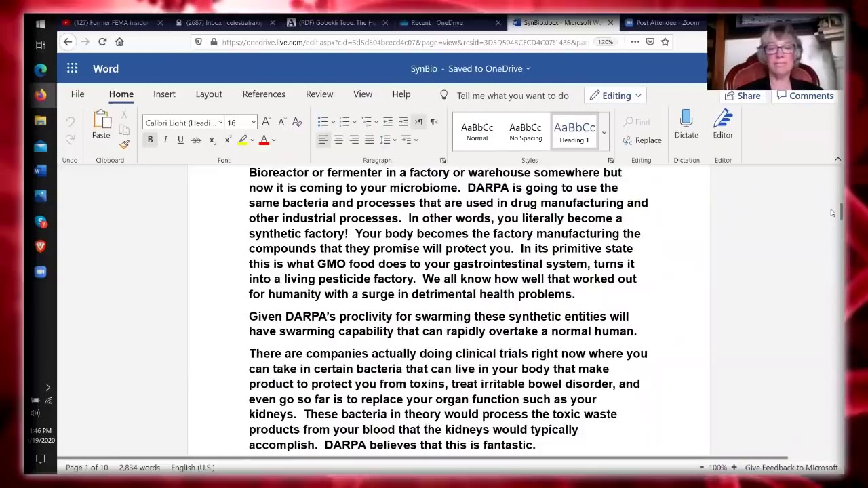
Task: Align text to center
Action: click(338, 140)
